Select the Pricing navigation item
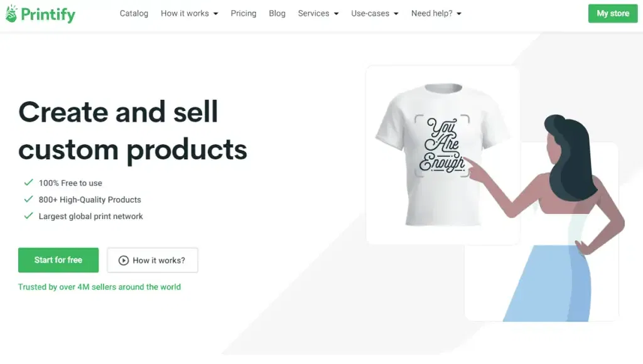This screenshot has width=643, height=364. pyautogui.click(x=244, y=13)
